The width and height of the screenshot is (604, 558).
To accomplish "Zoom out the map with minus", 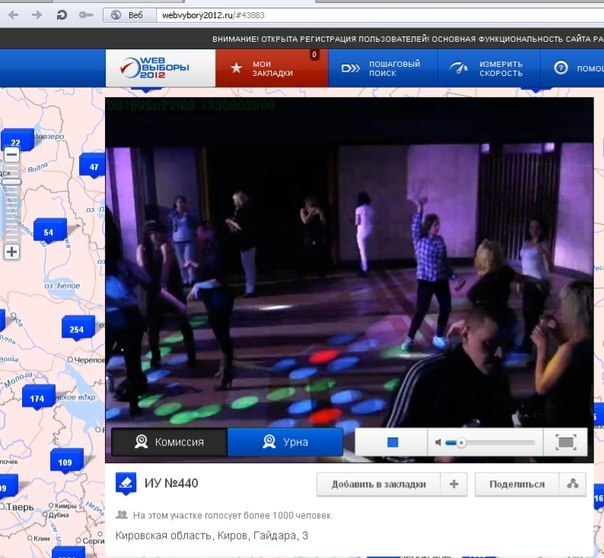I will coord(12,155).
